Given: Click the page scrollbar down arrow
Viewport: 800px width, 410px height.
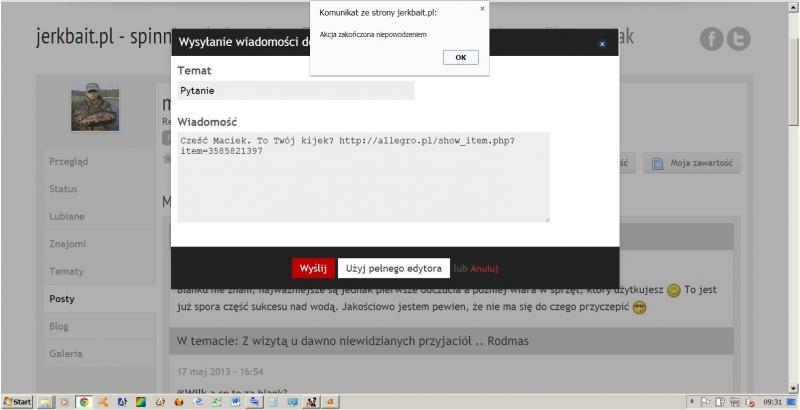Looking at the screenshot, I should [x=794, y=388].
